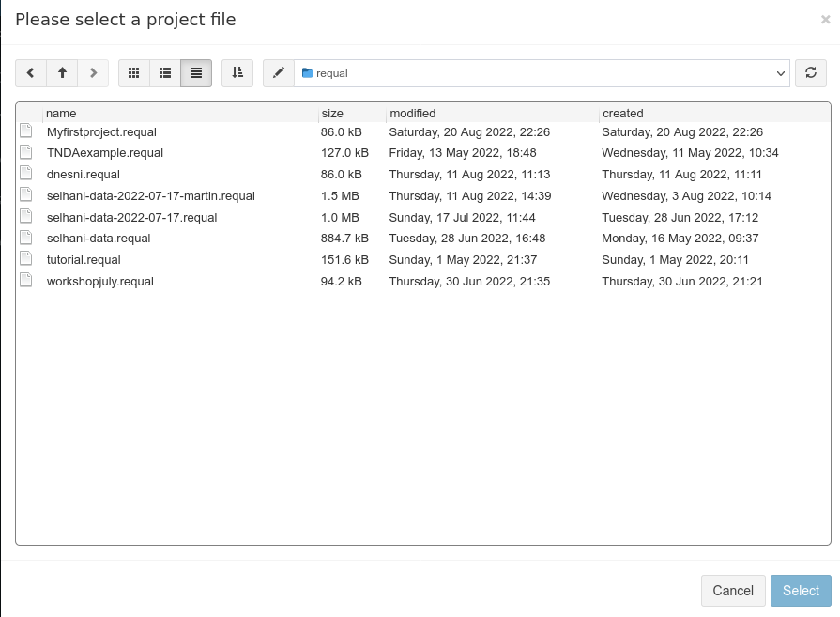The width and height of the screenshot is (840, 617).
Task: Switch to detailed table view
Action: tap(196, 73)
